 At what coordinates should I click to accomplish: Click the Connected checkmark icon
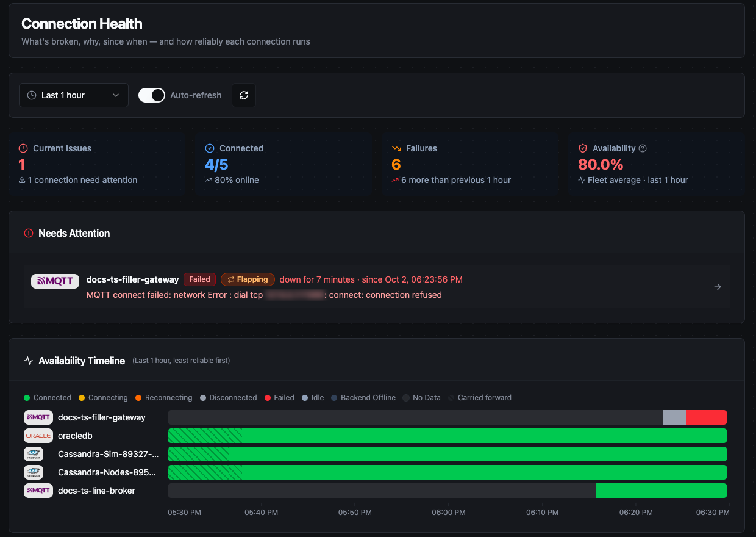pyautogui.click(x=210, y=148)
